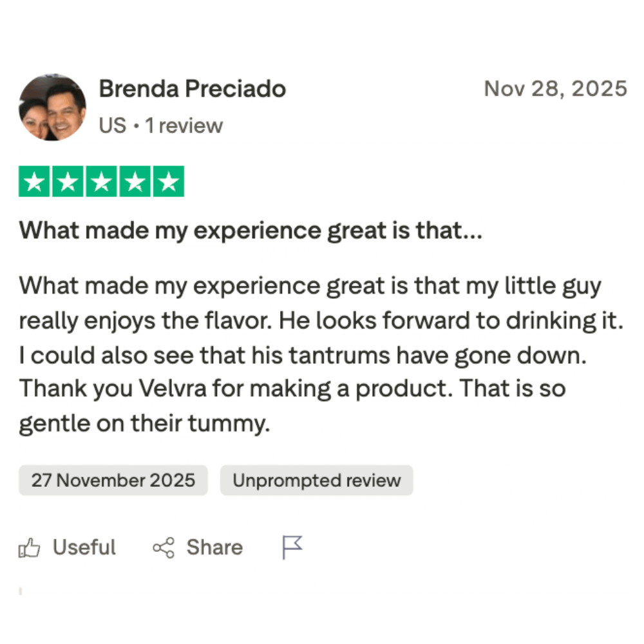The width and height of the screenshot is (644, 644).
Task: Click the review body paragraph text
Action: coord(309,354)
